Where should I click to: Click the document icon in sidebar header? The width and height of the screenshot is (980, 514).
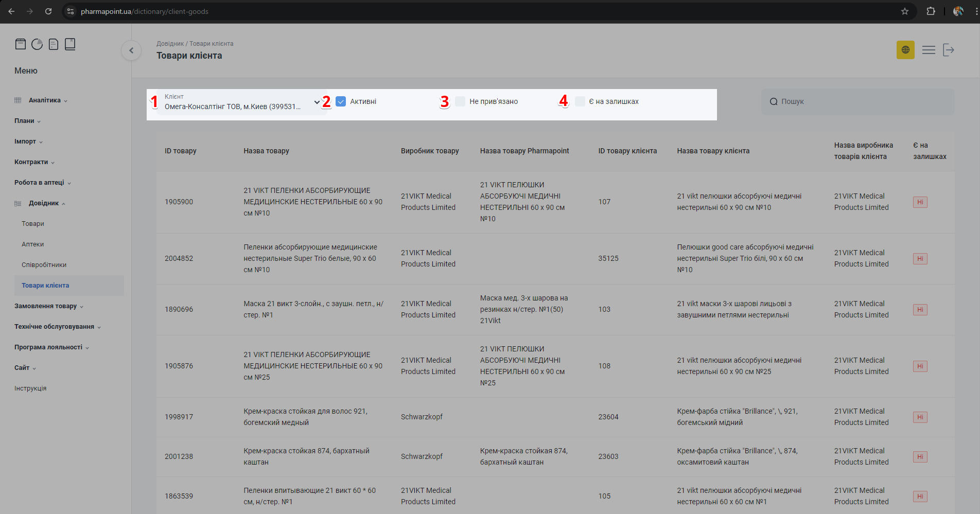click(x=54, y=44)
